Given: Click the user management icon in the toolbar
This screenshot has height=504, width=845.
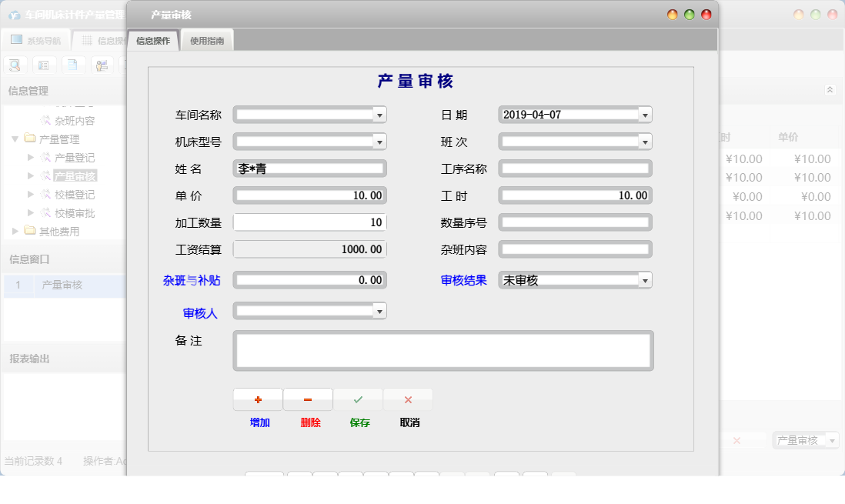Looking at the screenshot, I should (101, 65).
